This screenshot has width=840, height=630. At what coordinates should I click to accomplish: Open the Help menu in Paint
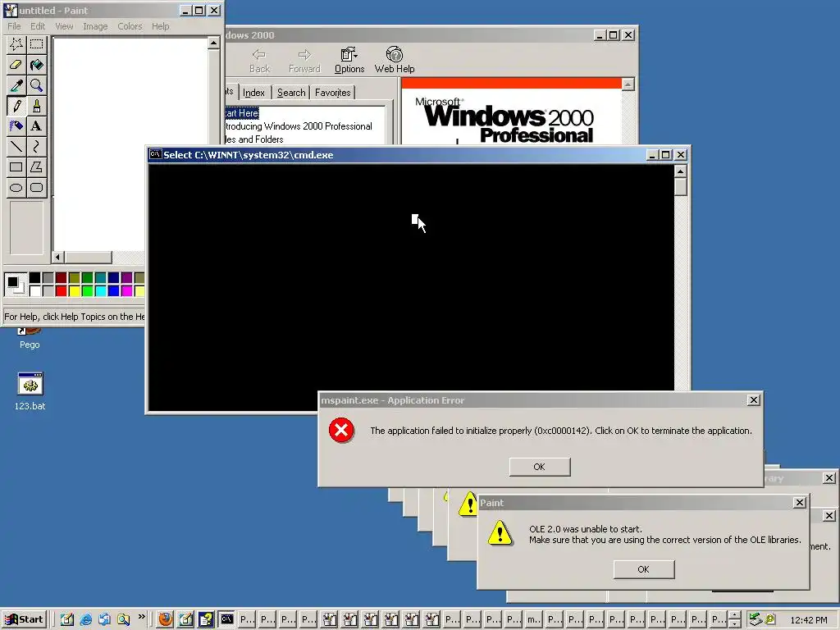tap(160, 26)
